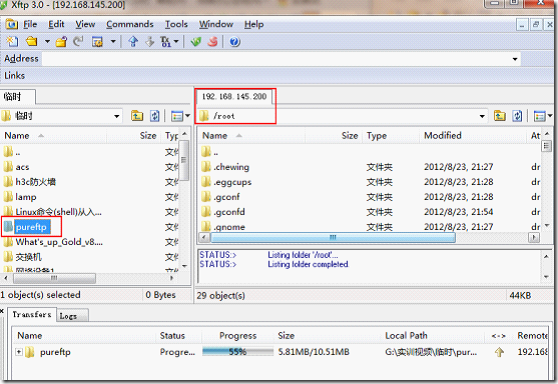Viewport: 558px width, 384px height.
Task: Sort remote pane by Type column
Action: pyautogui.click(x=391, y=136)
